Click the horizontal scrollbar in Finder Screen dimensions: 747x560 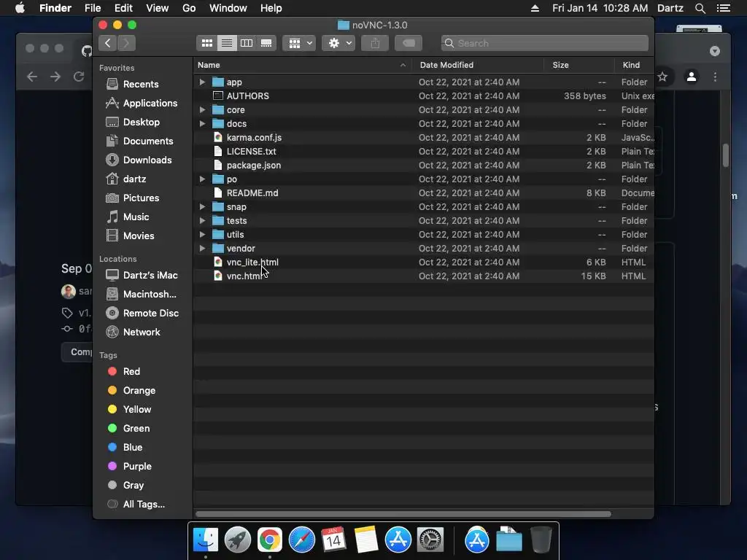(x=403, y=514)
